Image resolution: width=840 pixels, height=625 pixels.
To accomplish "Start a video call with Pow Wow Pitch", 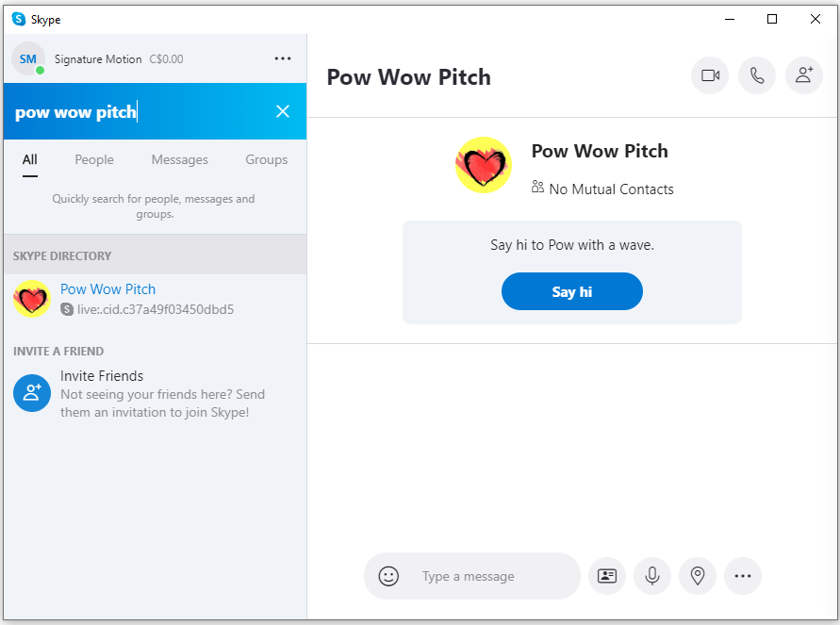I will (710, 76).
